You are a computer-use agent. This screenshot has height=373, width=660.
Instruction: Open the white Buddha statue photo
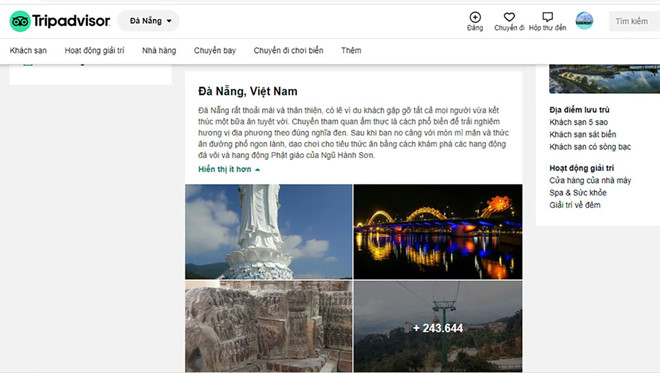269,232
